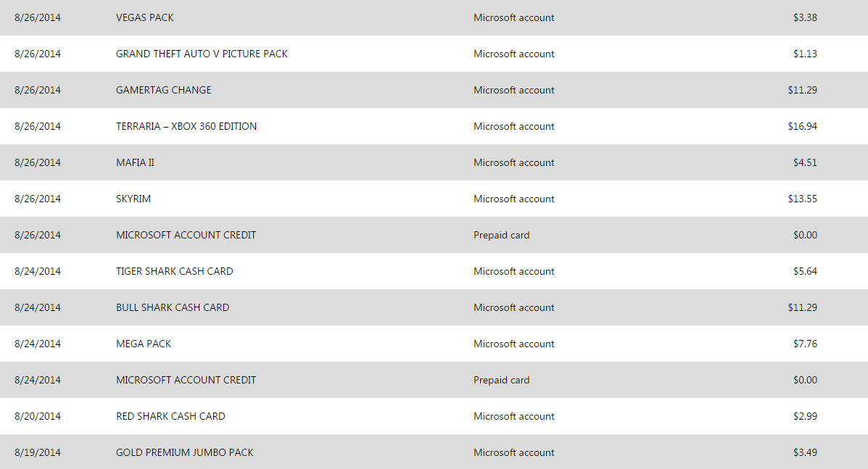Select the MAFIA II purchase
This screenshot has width=868, height=469.
point(135,162)
